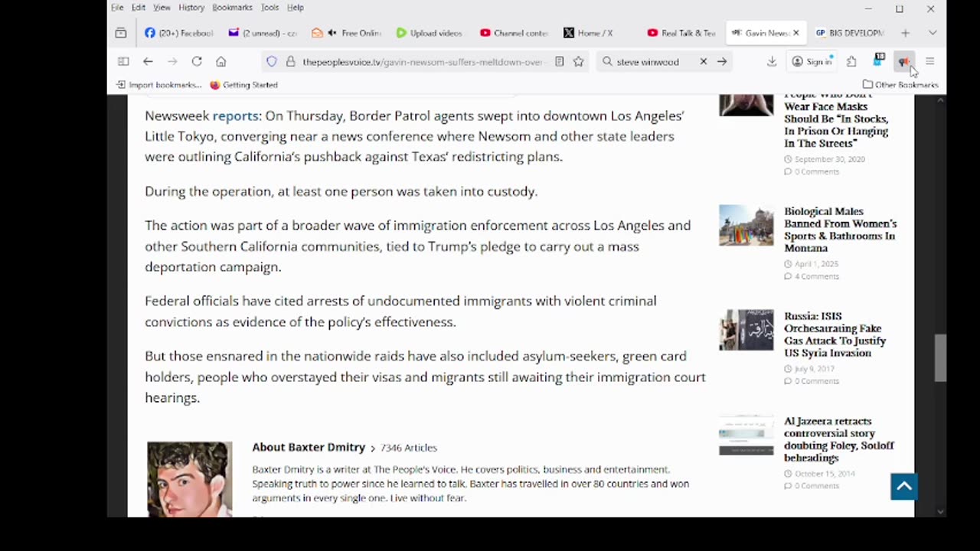Open the Getting Started bookmark
This screenshot has height=551, width=980.
pos(243,85)
